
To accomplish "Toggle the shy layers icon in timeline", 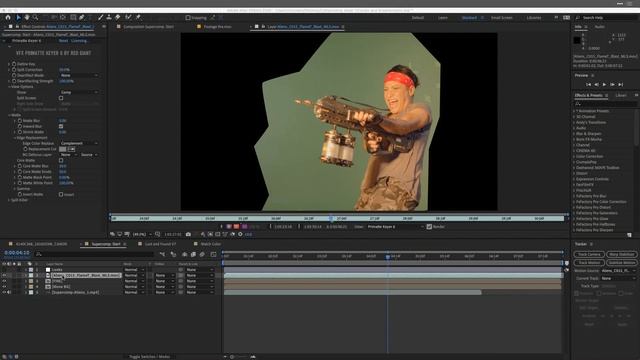I will click(184, 254).
